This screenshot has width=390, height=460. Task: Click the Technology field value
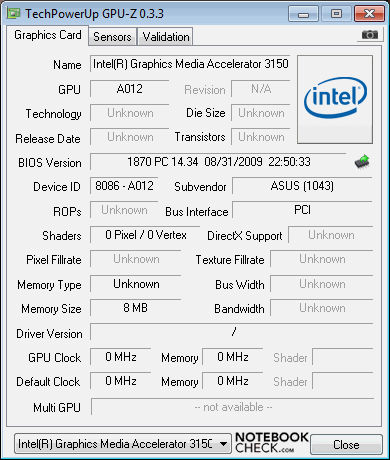tap(129, 113)
